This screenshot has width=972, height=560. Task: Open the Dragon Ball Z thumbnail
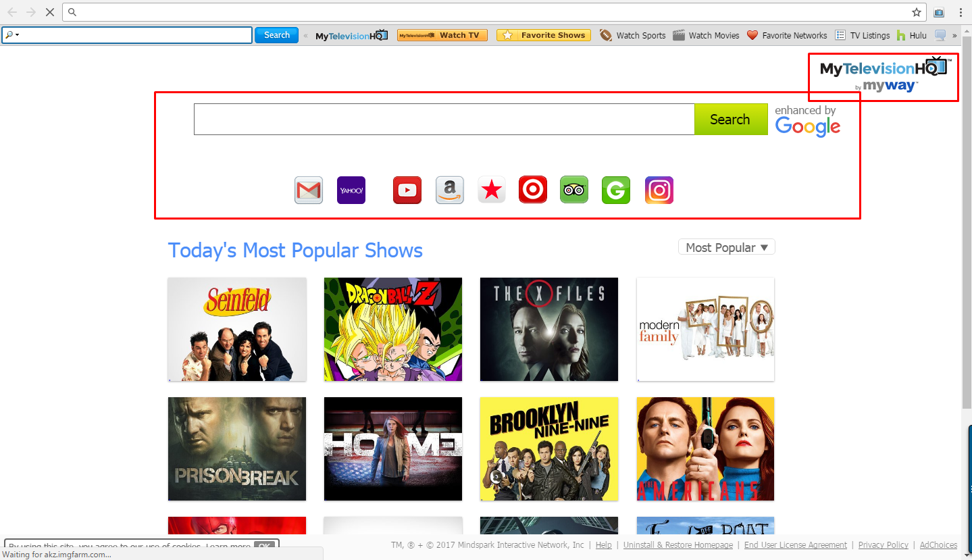click(393, 329)
